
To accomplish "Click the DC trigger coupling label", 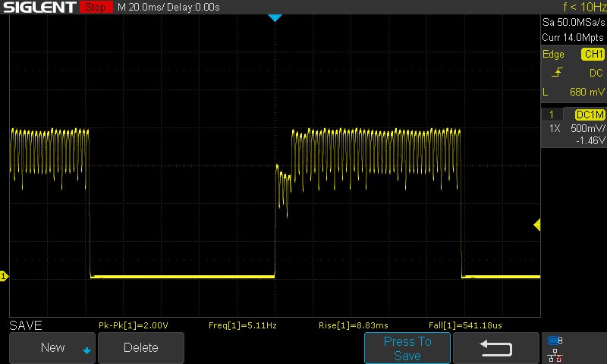I will pyautogui.click(x=596, y=73).
